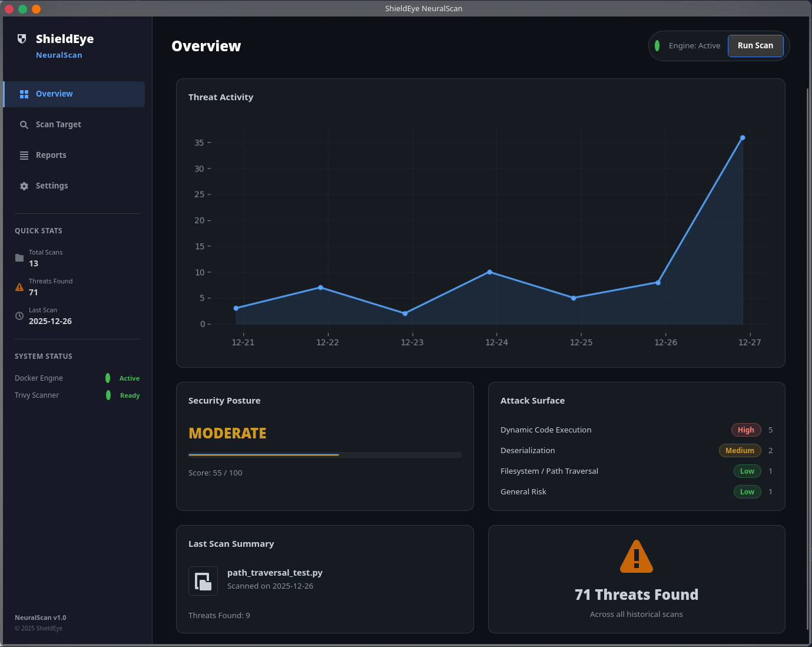Screen dimensions: 812x647
Task: Click the Run Scan button
Action: (x=755, y=45)
